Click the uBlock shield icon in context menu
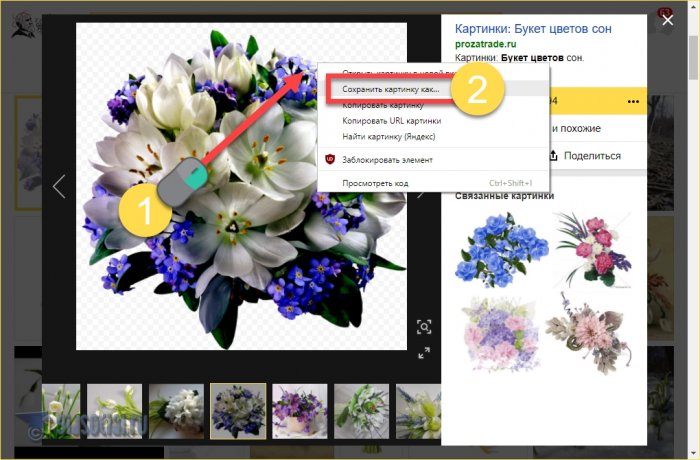700x460 pixels. [331, 159]
